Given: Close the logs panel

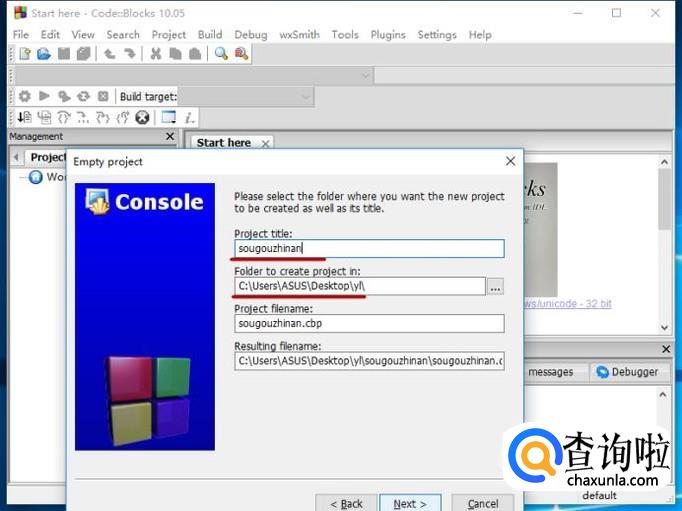Looking at the screenshot, I should pos(666,349).
